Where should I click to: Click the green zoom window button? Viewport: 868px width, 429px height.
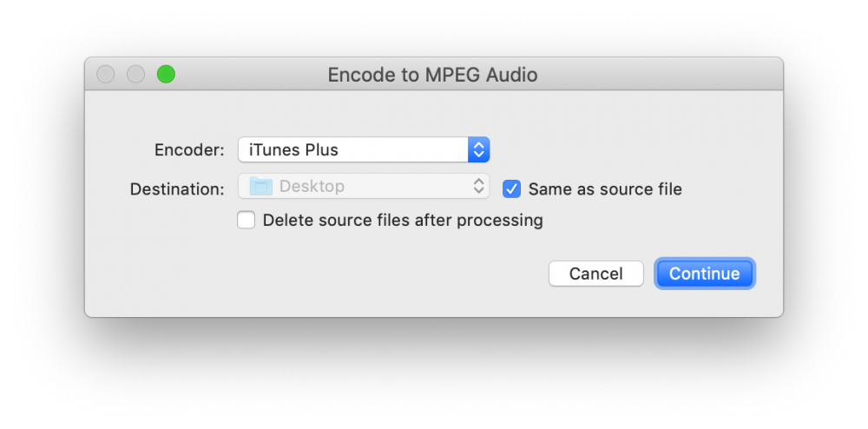[x=166, y=75]
